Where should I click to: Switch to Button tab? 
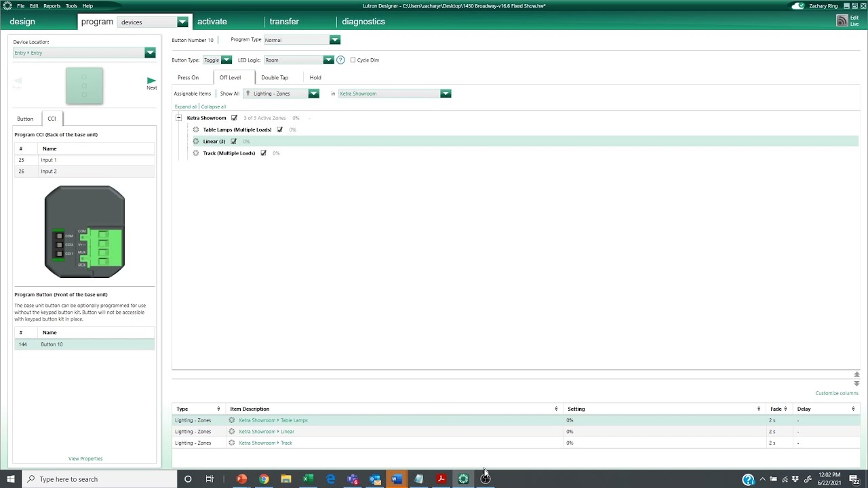tap(25, 119)
